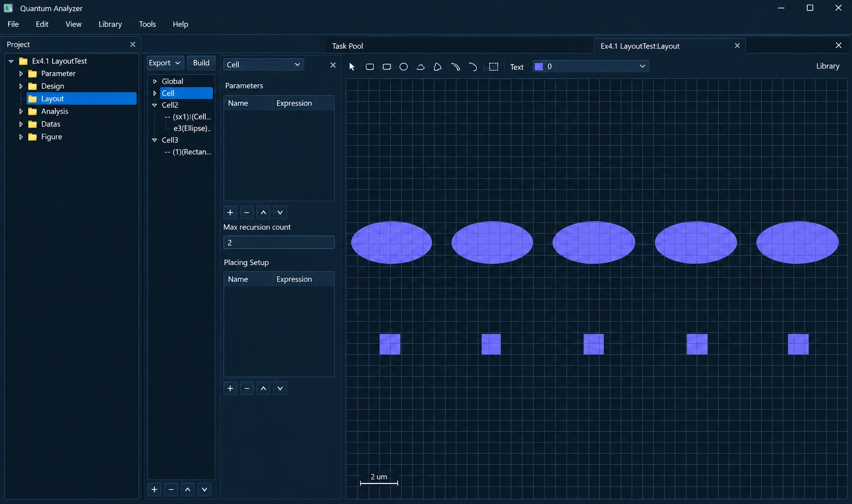Viewport: 852px width, 504px height.
Task: Collapse the Cell3 tree node
Action: click(x=155, y=140)
